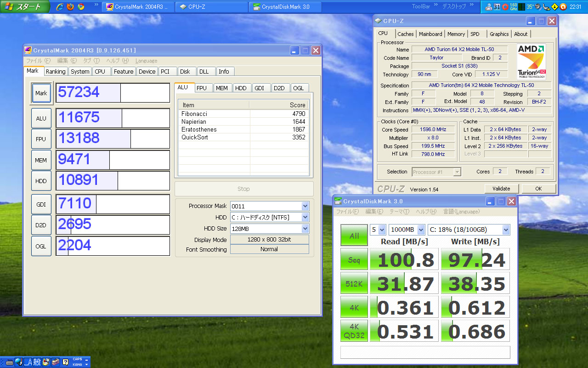Run the Seq test in CrystalDiskMark
The width and height of the screenshot is (588, 368).
pos(354,259)
